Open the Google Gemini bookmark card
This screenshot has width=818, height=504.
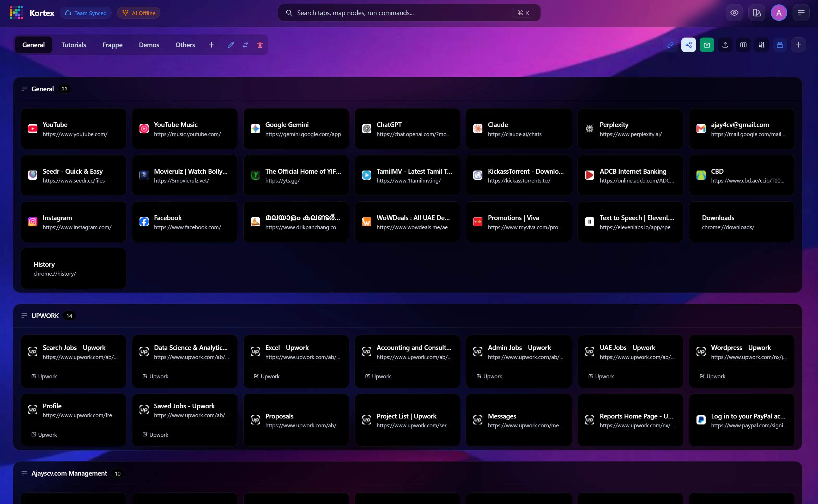point(296,129)
